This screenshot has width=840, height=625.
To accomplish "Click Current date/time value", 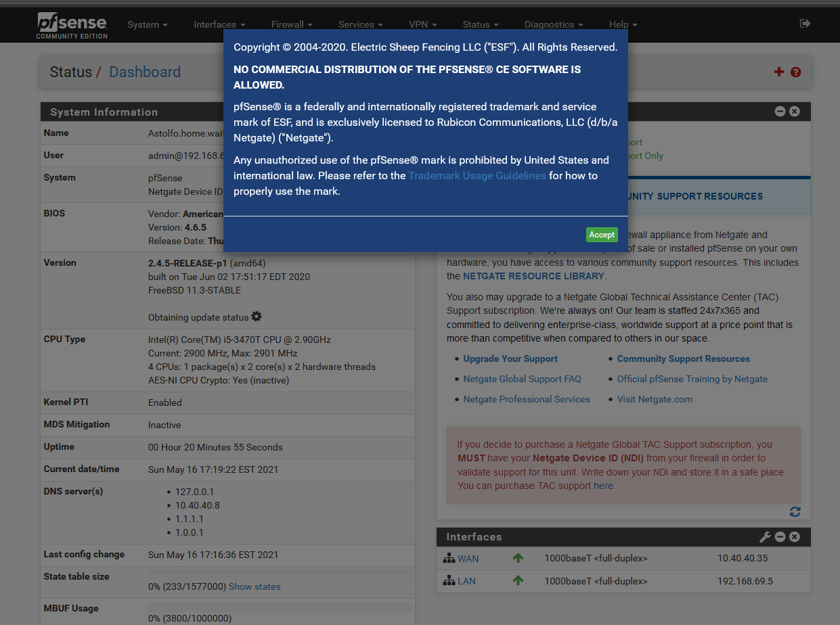I will point(213,469).
